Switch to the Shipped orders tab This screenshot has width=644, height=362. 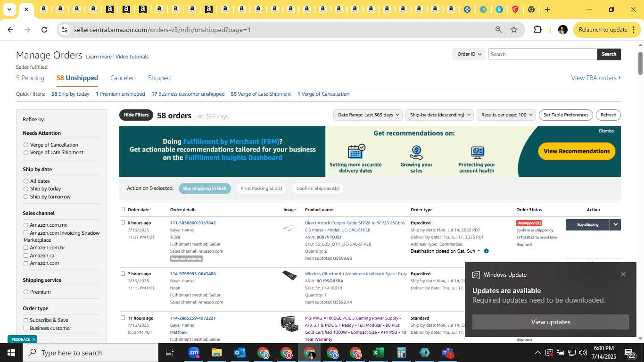(159, 78)
